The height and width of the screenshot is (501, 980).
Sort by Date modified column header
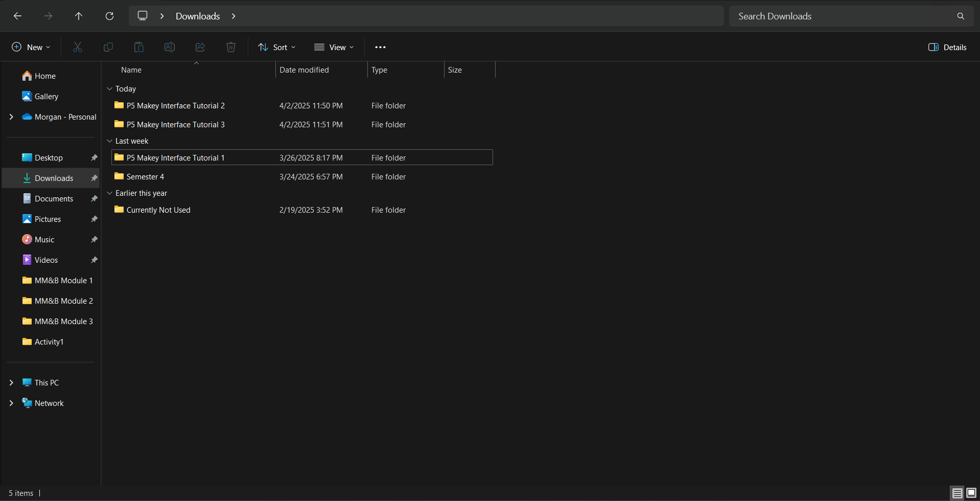pos(304,70)
